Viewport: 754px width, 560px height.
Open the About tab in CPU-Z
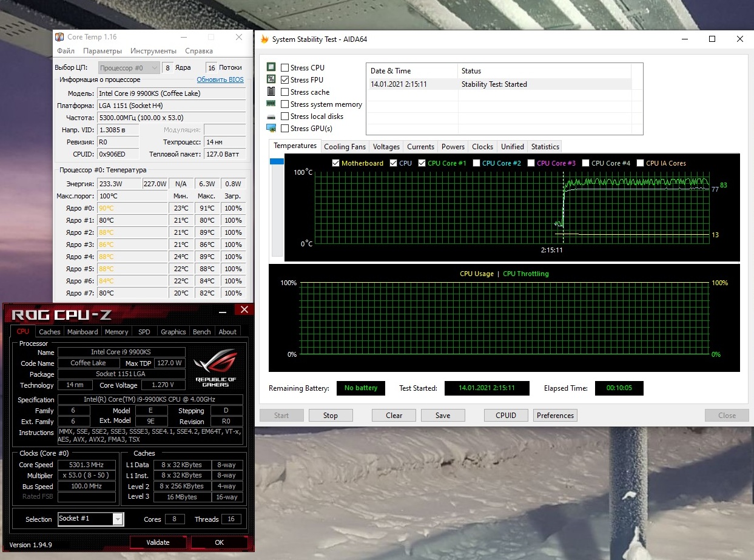[x=227, y=332]
